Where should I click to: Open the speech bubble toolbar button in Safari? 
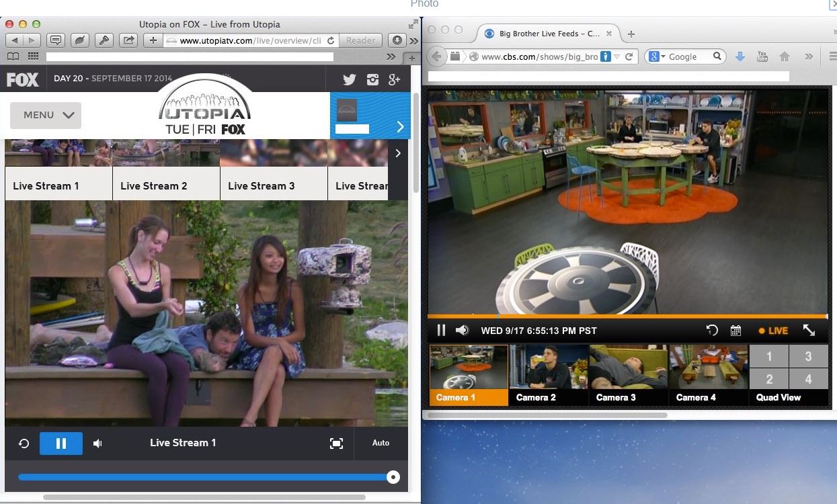pyautogui.click(x=56, y=40)
